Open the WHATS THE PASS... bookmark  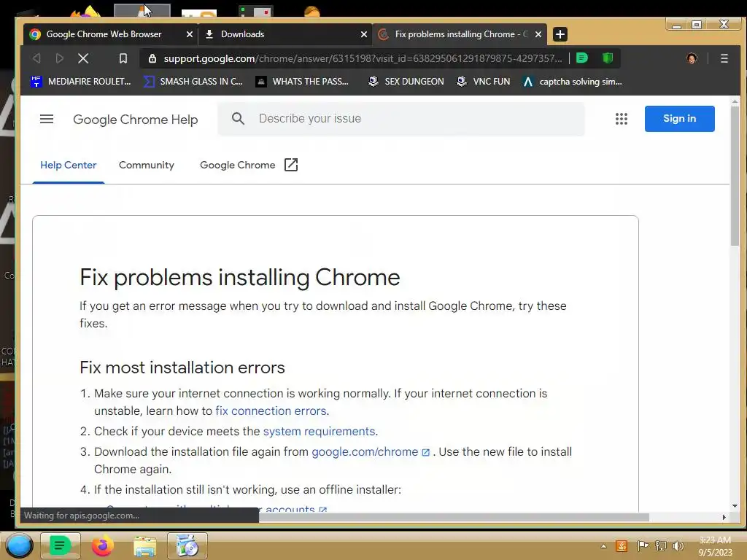pyautogui.click(x=302, y=82)
